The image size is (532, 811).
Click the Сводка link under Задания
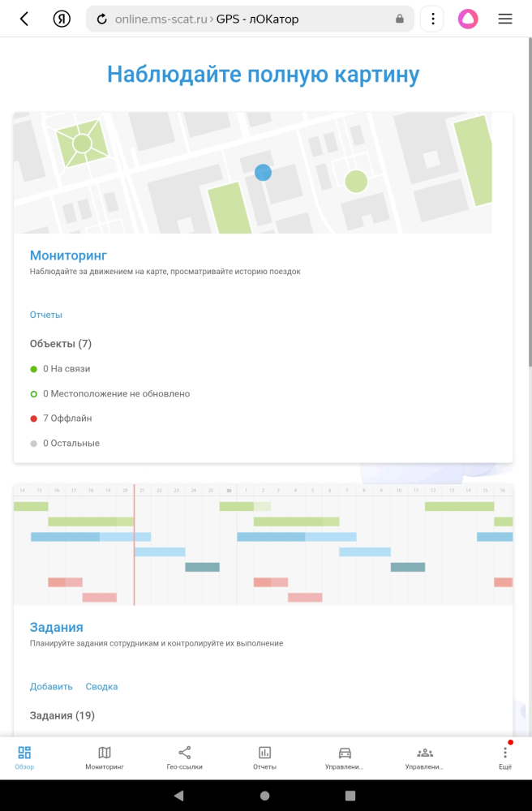102,687
